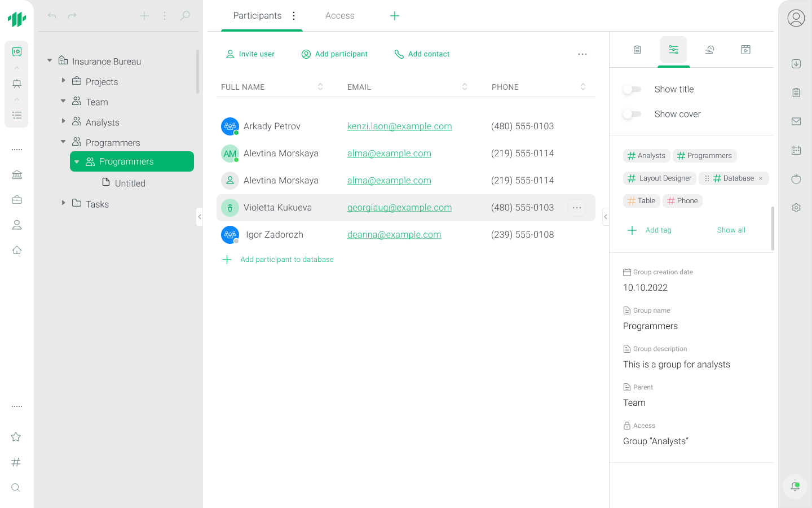This screenshot has height=508, width=812.
Task: Switch to the Access tab
Action: tap(339, 16)
